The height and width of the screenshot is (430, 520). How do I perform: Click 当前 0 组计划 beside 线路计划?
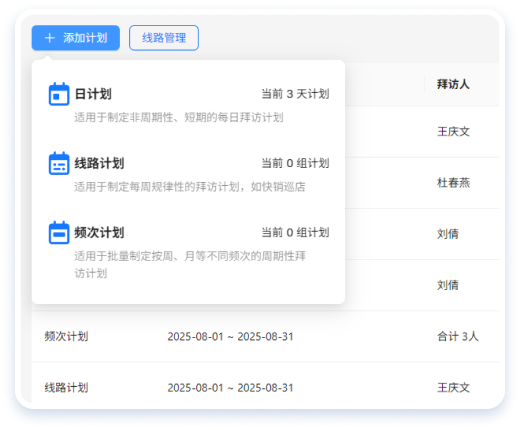(295, 163)
